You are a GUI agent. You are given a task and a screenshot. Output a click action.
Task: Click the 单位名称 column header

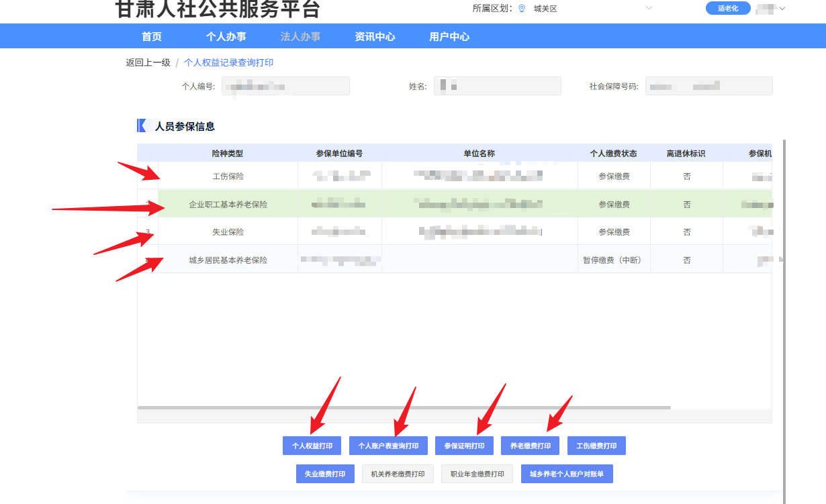point(479,153)
